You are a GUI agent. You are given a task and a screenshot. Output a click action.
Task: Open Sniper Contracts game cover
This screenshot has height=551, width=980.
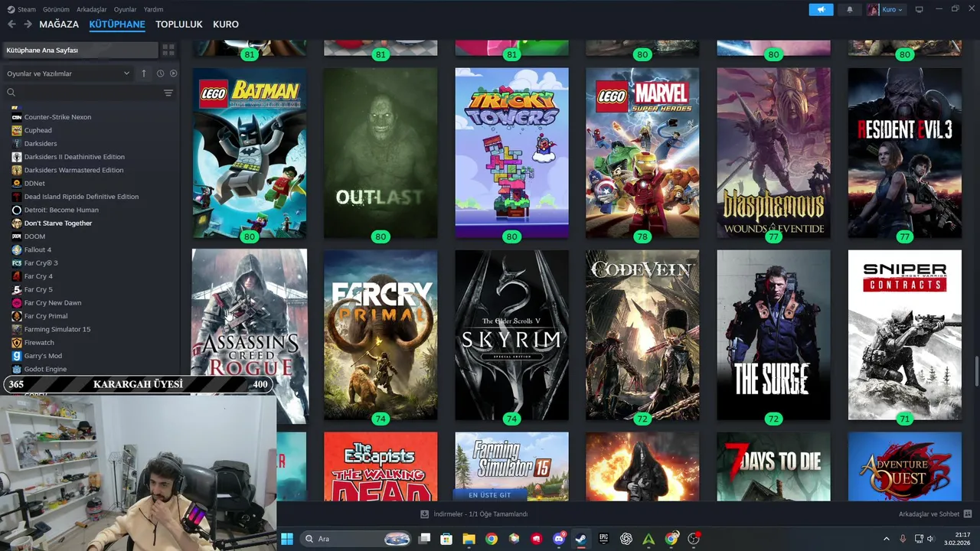tap(904, 335)
